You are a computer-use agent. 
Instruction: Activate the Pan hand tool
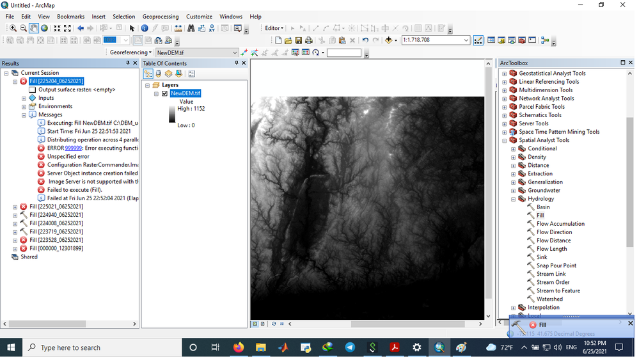point(34,28)
